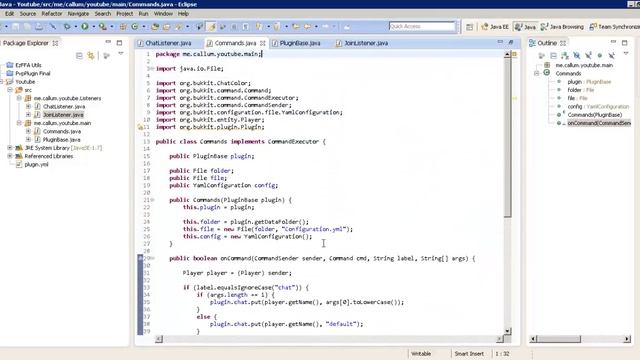
Task: Open the Run button dropdown arrow
Action: [x=93, y=27]
